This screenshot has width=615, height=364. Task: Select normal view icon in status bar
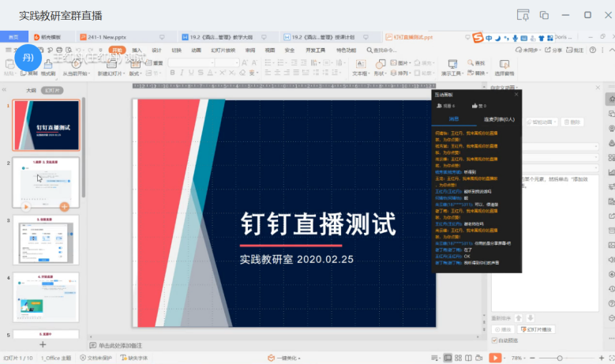pyautogui.click(x=448, y=358)
